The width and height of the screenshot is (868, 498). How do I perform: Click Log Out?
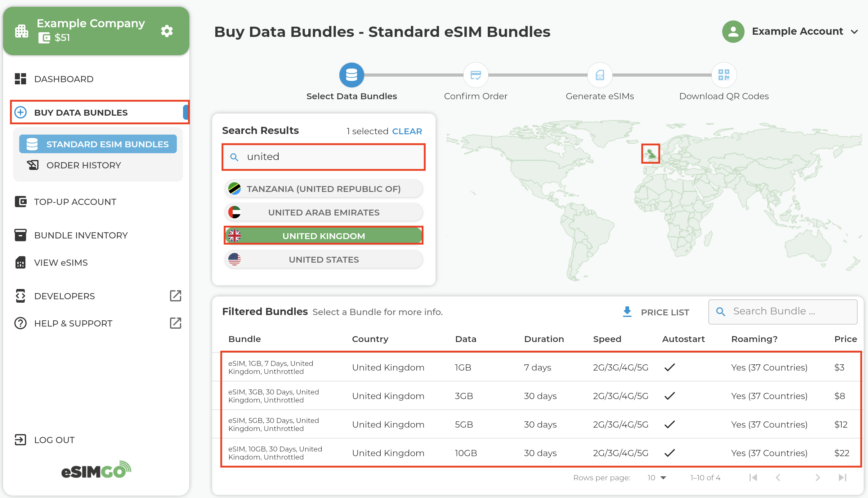click(x=54, y=439)
